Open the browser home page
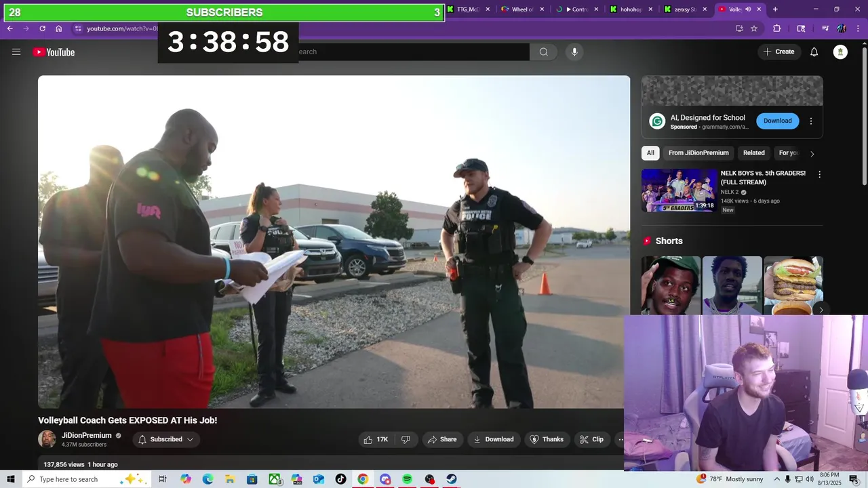Image resolution: width=868 pixels, height=488 pixels. [58, 28]
